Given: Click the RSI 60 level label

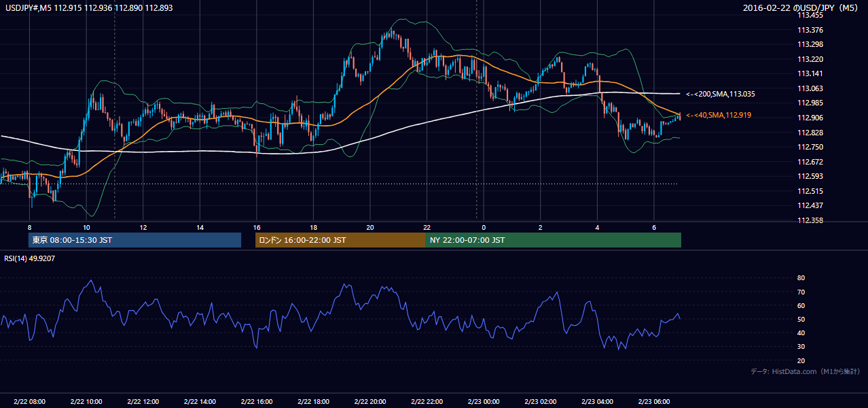Looking at the screenshot, I should coord(801,305).
